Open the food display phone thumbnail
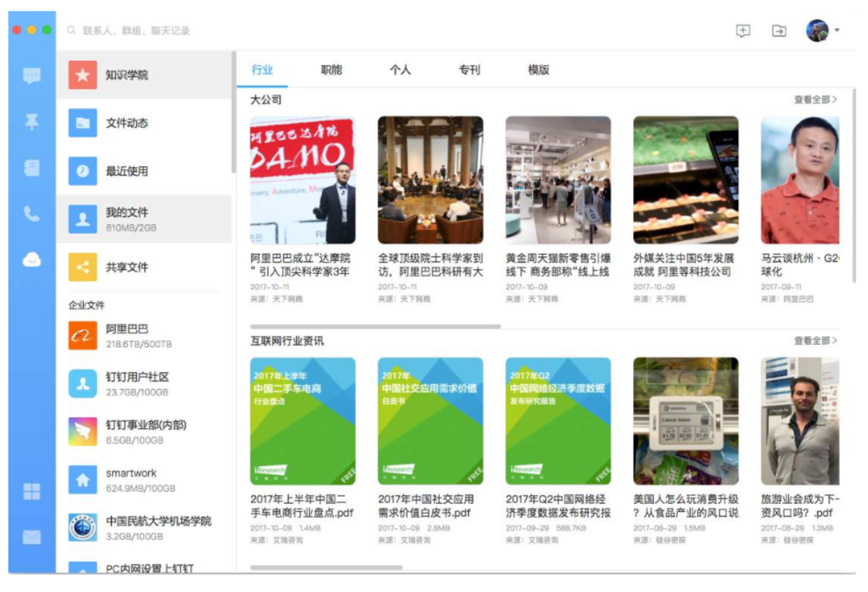This screenshot has width=868, height=592. [686, 180]
